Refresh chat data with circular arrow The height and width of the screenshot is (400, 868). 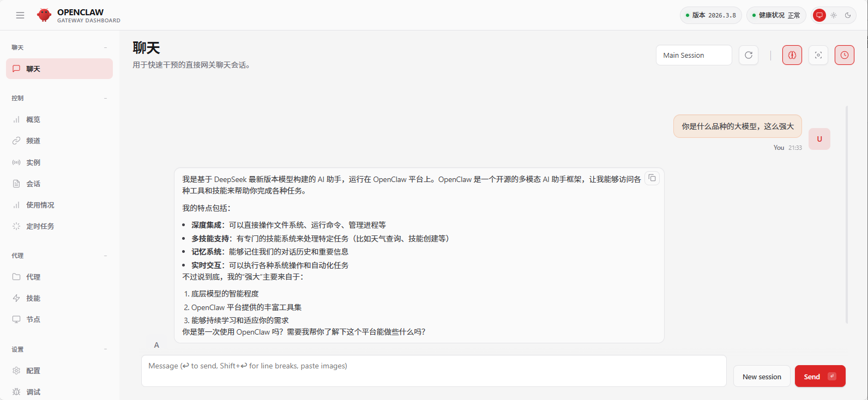click(x=749, y=55)
